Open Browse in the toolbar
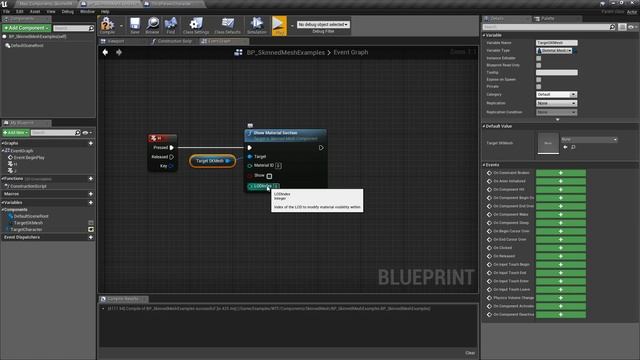The width and height of the screenshot is (640, 360). click(153, 24)
